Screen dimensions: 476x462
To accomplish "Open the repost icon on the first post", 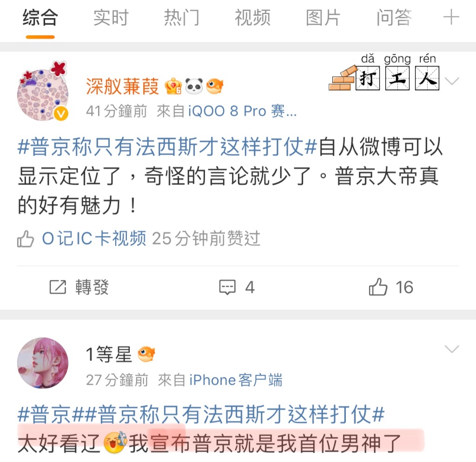I will (x=58, y=287).
